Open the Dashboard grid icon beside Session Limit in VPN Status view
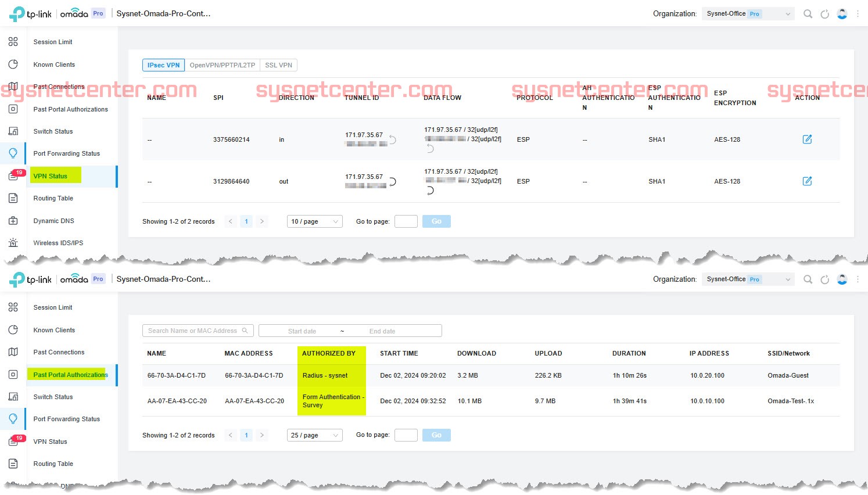Viewport: 868px width, 495px height. (13, 42)
